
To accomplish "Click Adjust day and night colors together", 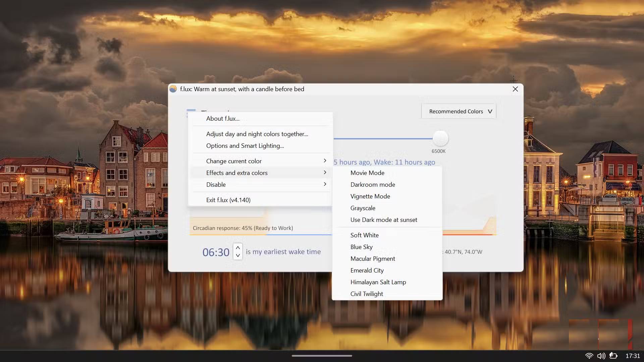I will point(257,134).
